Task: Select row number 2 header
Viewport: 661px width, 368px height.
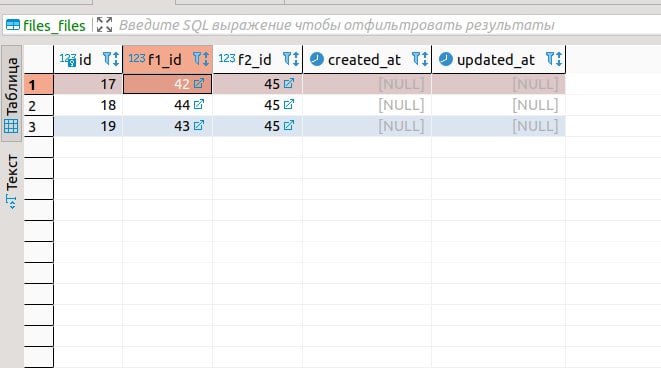Action: click(x=39, y=105)
